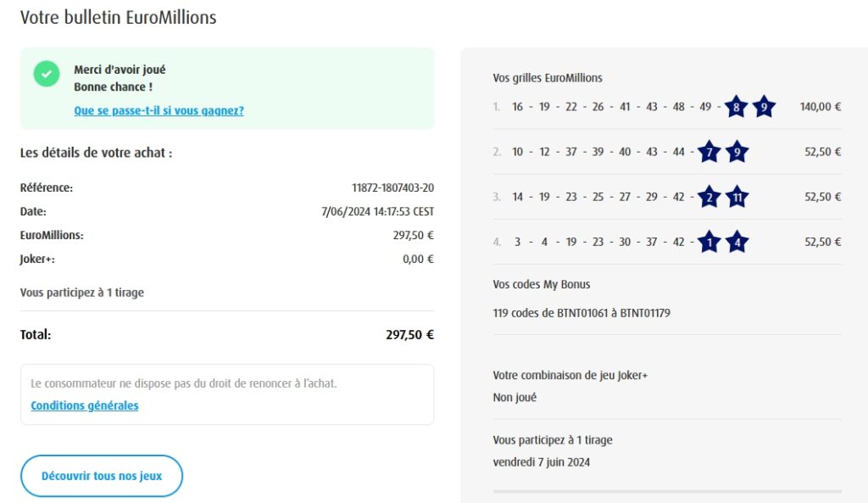Click the 140,00 € price of grid 1
This screenshot has width=868, height=503.
coord(820,107)
